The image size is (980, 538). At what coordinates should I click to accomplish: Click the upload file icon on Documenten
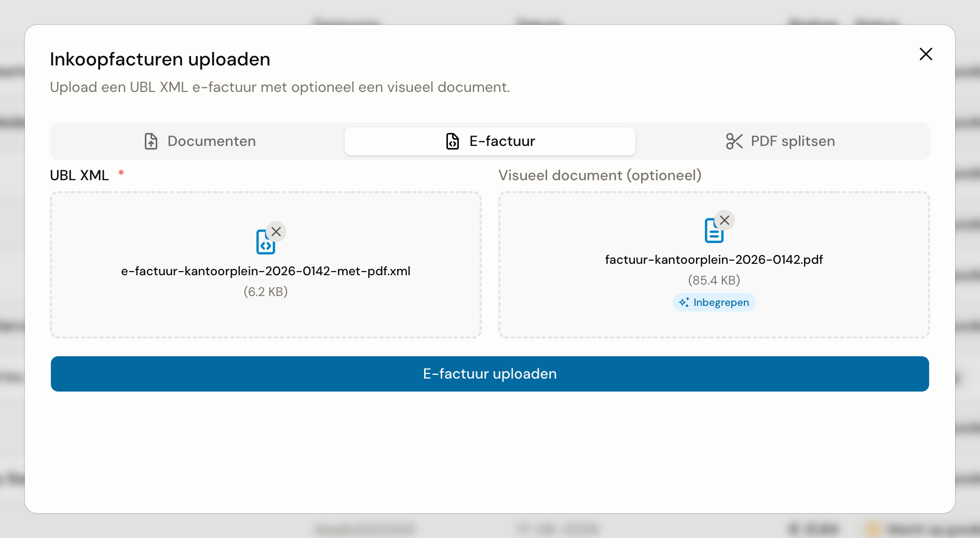tap(151, 141)
